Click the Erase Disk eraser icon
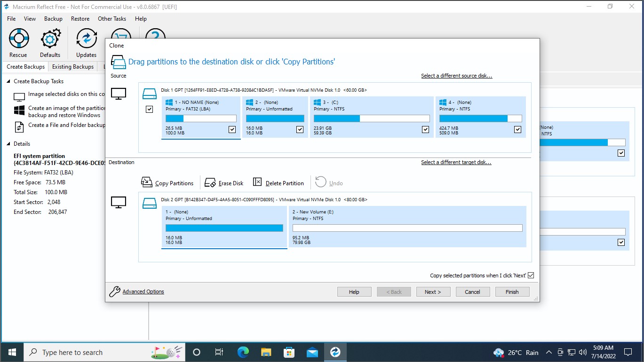The width and height of the screenshot is (644, 362). pyautogui.click(x=210, y=182)
